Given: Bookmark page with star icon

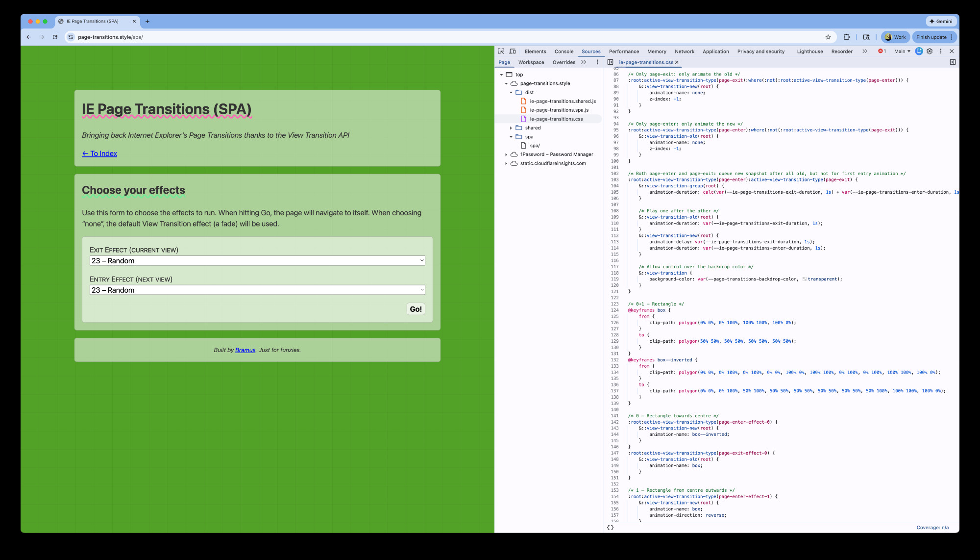Looking at the screenshot, I should point(828,37).
